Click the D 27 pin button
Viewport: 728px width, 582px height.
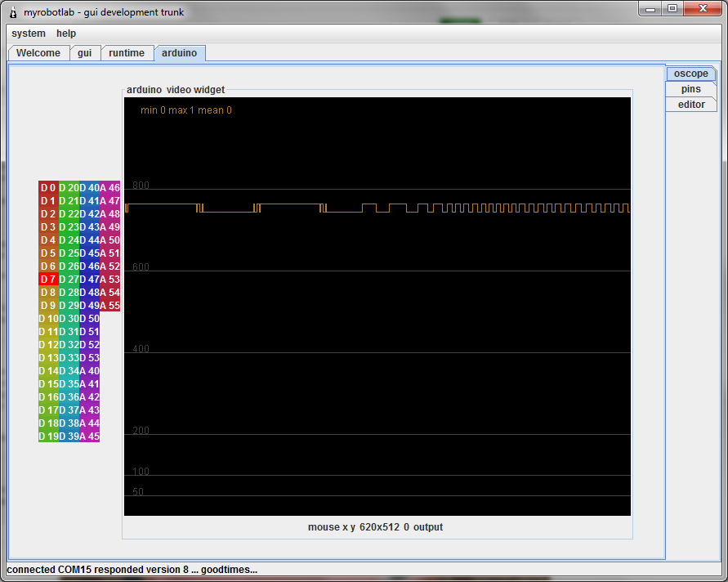[69, 280]
